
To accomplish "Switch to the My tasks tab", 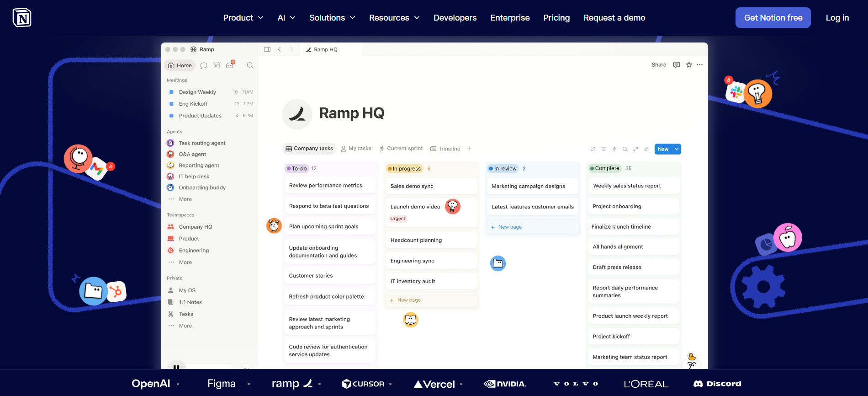I will point(356,149).
